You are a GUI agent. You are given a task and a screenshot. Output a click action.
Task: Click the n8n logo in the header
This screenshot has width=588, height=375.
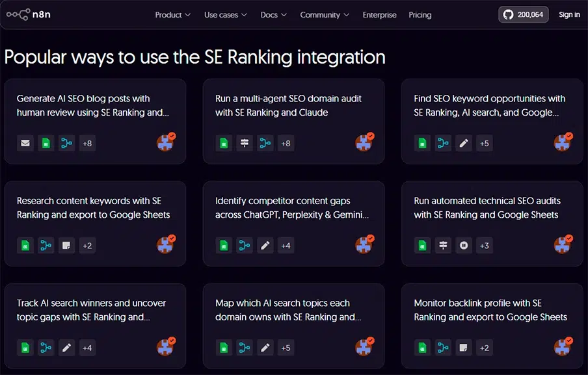[29, 14]
